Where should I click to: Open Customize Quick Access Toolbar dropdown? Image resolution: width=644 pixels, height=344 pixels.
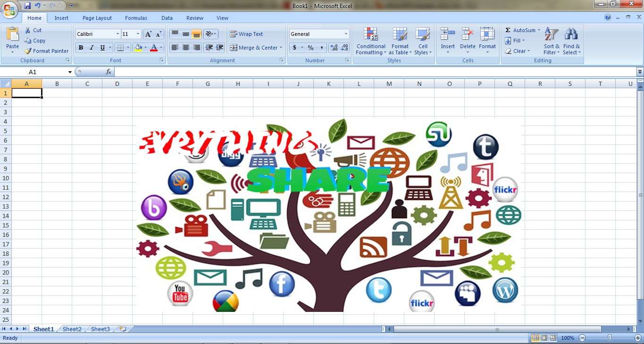tap(71, 6)
